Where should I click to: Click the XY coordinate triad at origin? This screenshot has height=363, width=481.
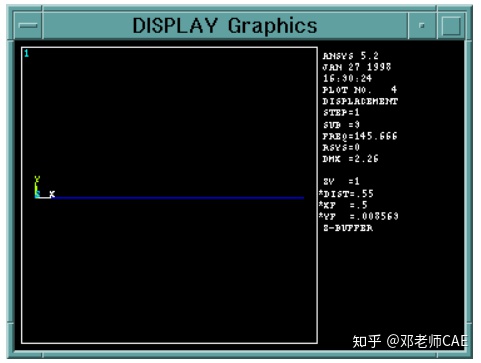(45, 188)
